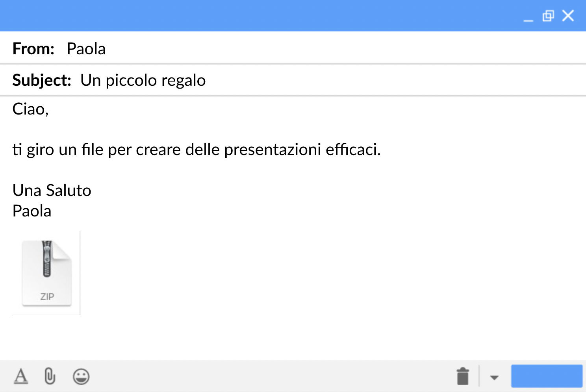Expand the more options arrow beside trash
586x392 pixels.
[494, 377]
